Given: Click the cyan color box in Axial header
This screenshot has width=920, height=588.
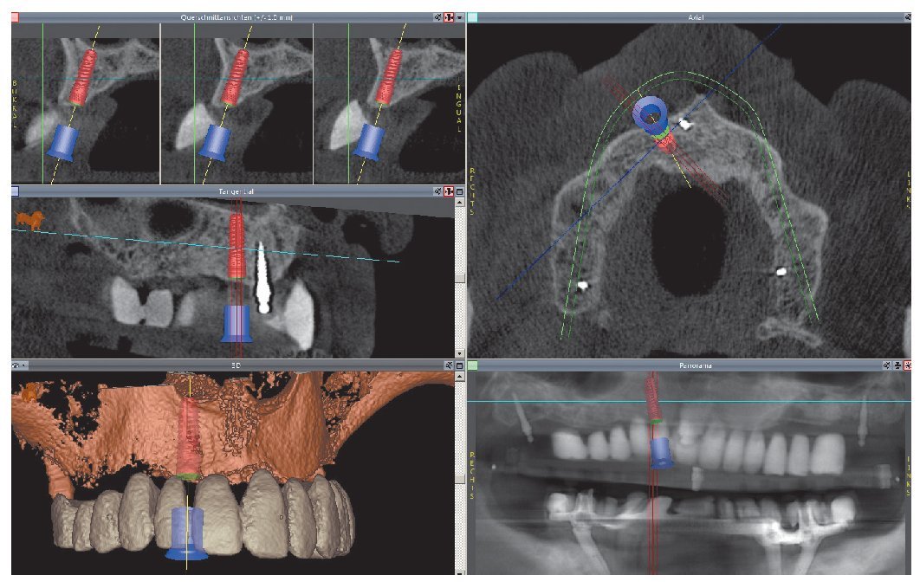Looking at the screenshot, I should 473,17.
